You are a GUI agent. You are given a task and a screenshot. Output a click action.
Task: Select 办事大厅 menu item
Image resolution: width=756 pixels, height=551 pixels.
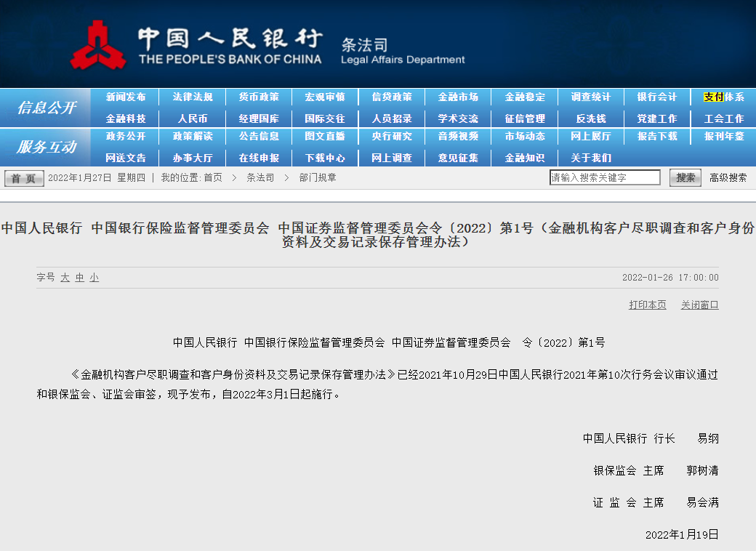[193, 158]
